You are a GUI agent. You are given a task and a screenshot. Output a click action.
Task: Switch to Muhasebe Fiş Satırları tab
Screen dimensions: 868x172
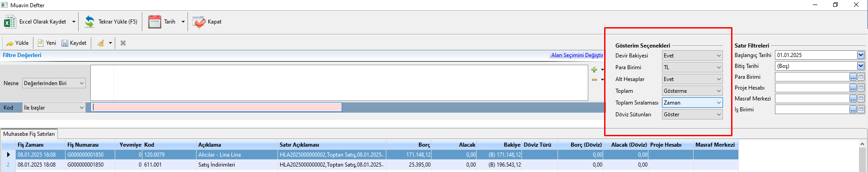29,134
